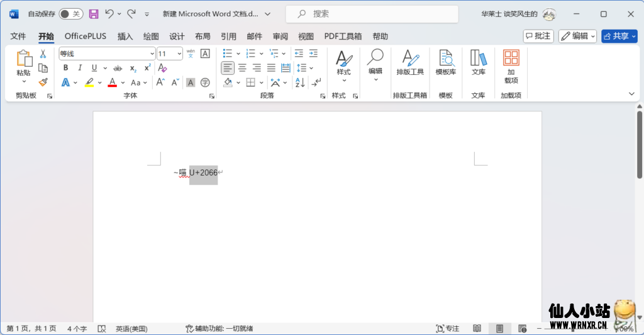The width and height of the screenshot is (644, 335).
Task: Toggle Bold formatting
Action: click(x=65, y=68)
